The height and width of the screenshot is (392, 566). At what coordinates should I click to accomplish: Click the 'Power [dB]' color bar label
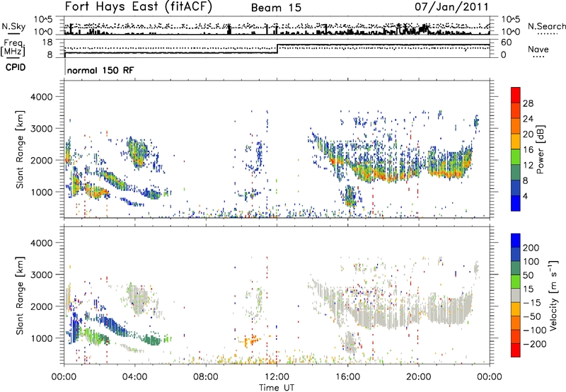coord(540,149)
